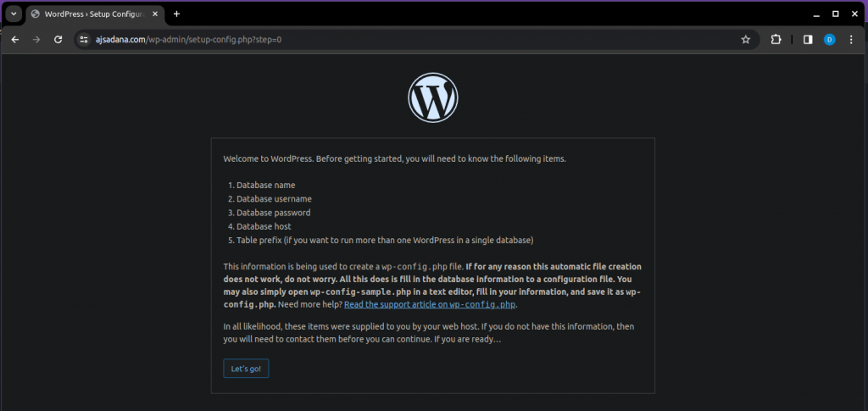
Task: Go back to the previous page
Action: pyautogui.click(x=15, y=40)
